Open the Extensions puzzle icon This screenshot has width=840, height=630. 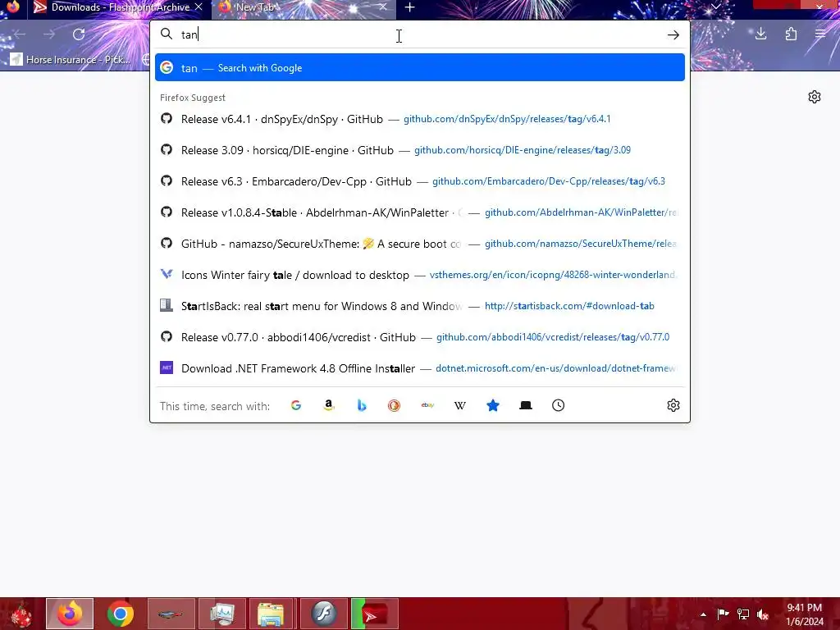click(791, 34)
